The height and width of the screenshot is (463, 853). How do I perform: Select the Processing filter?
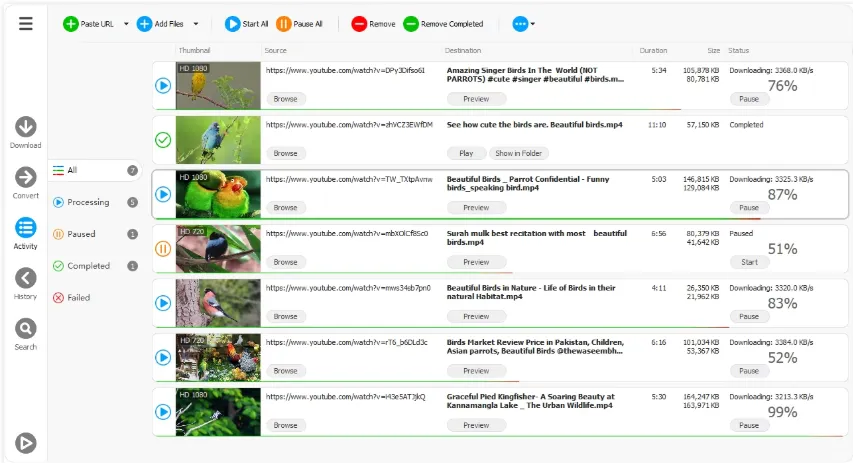coord(95,202)
